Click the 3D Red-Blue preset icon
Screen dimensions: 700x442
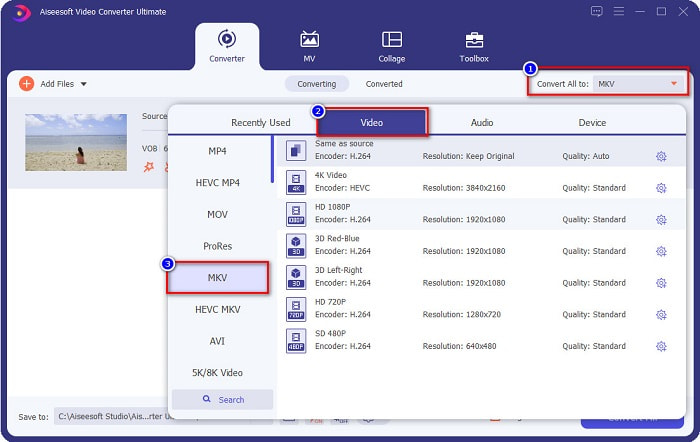tap(295, 244)
